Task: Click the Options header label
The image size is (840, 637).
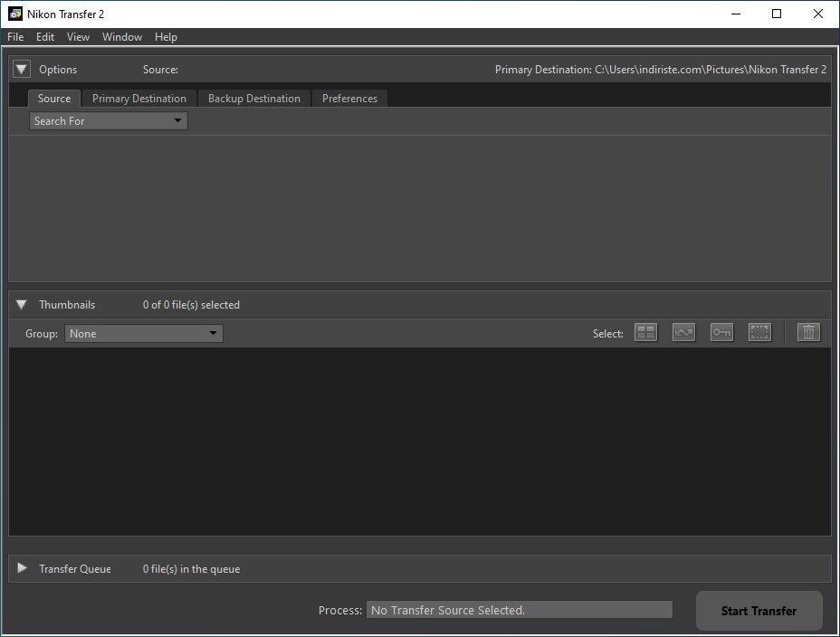Action: pos(58,70)
